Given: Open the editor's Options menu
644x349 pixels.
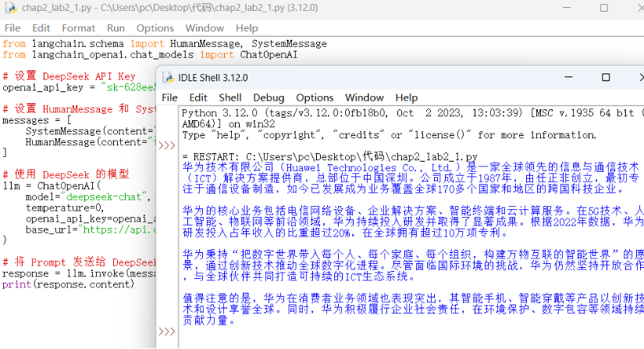Looking at the screenshot, I should click(x=155, y=28).
